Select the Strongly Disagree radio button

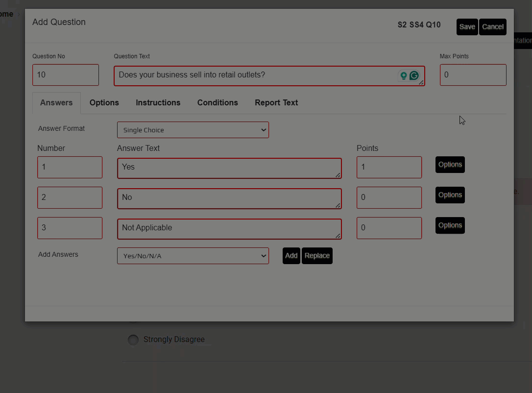pyautogui.click(x=133, y=340)
